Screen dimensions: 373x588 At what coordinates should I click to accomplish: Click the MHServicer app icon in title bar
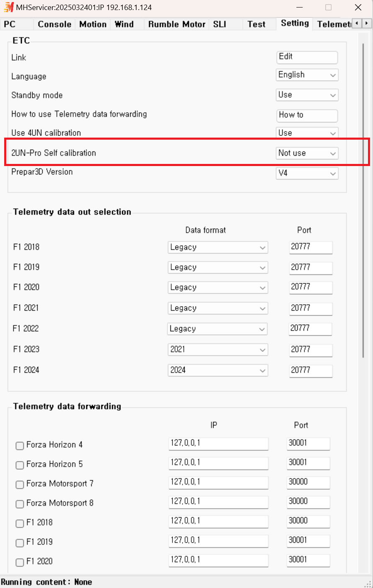pyautogui.click(x=8, y=7)
